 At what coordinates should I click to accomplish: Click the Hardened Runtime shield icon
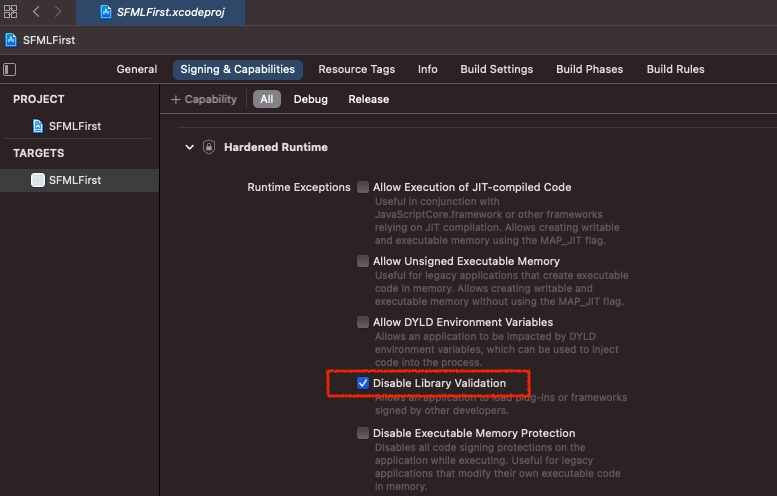[209, 147]
